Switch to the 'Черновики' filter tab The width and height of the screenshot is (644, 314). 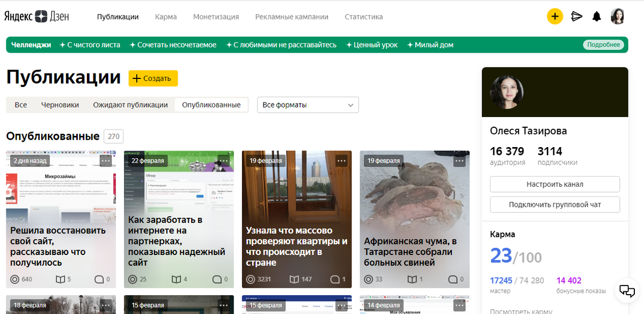click(x=60, y=105)
